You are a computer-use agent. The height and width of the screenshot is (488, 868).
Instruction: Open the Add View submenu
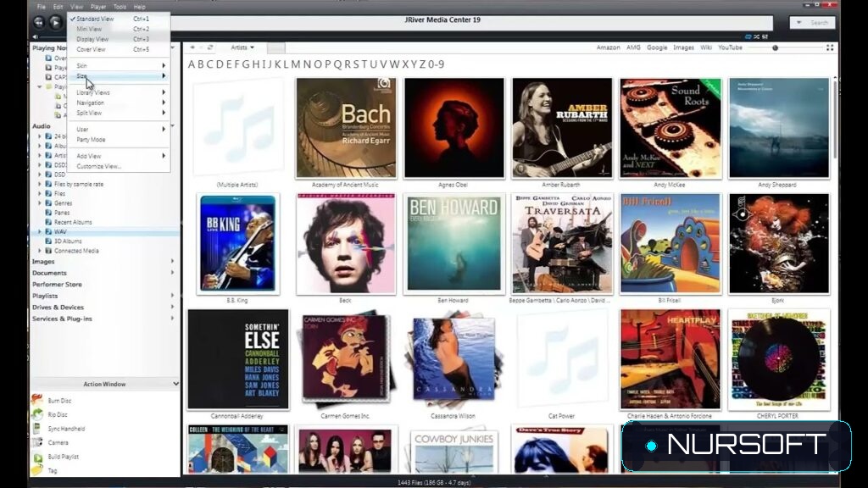118,156
